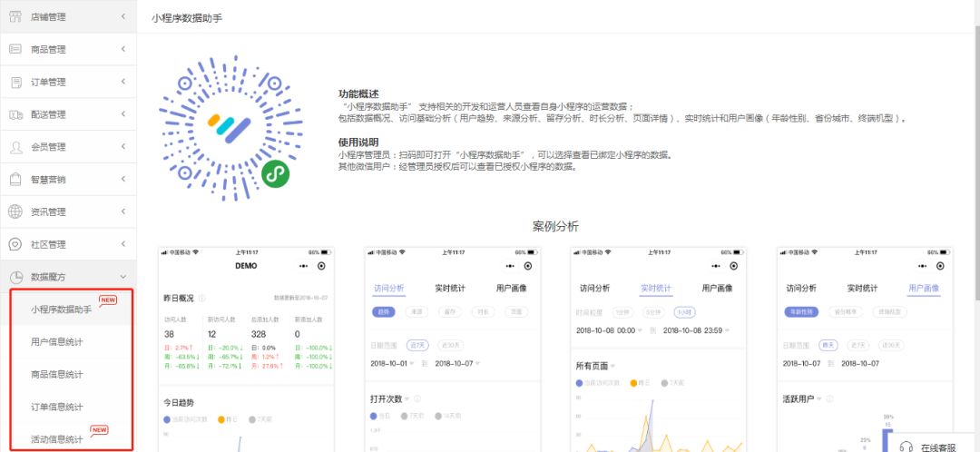The height and width of the screenshot is (452, 980).
Task: Select 店铺管理 menu label
Action: (x=48, y=17)
